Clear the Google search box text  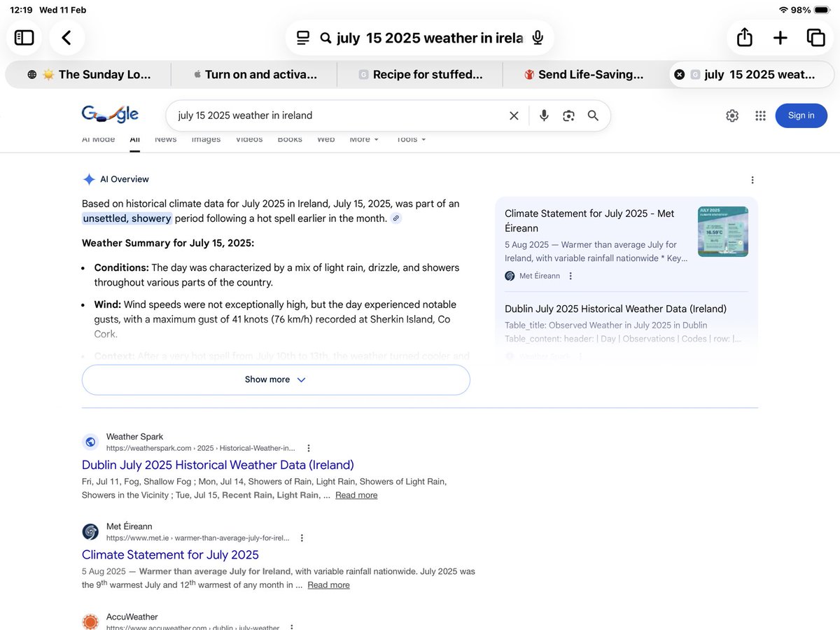(514, 115)
